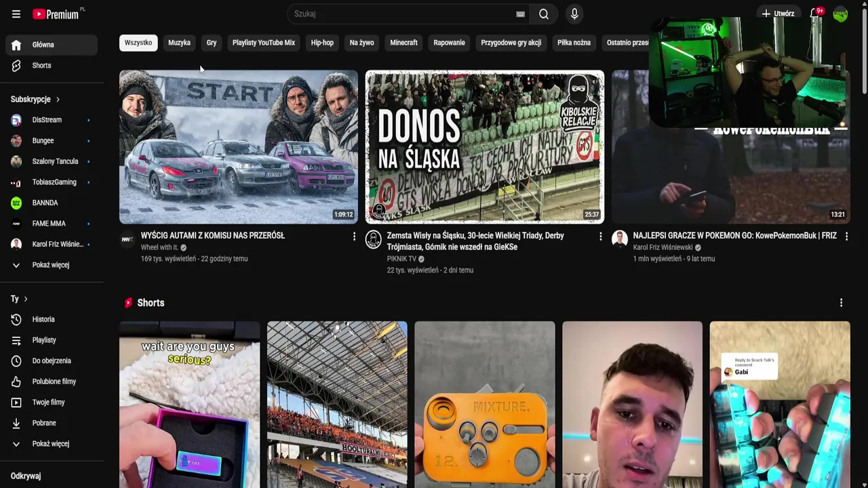Open title Zemsta Wisły na Śląsku video
This screenshot has width=868, height=488.
tap(475, 241)
